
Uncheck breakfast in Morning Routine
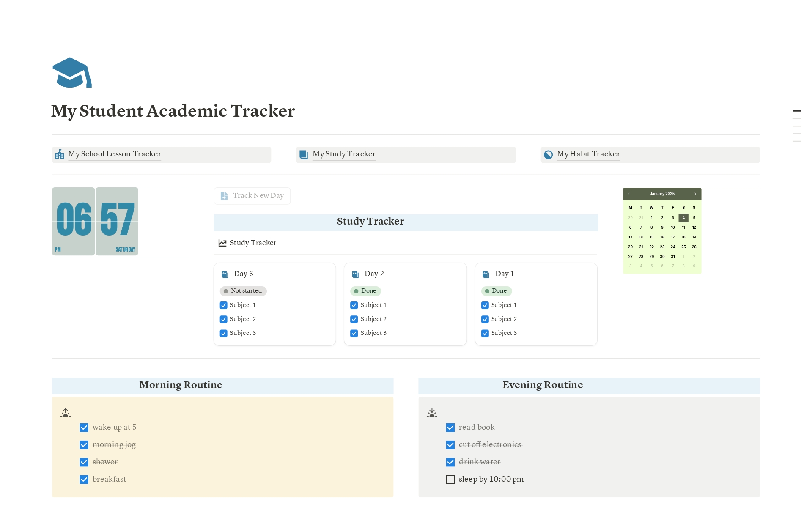[84, 480]
